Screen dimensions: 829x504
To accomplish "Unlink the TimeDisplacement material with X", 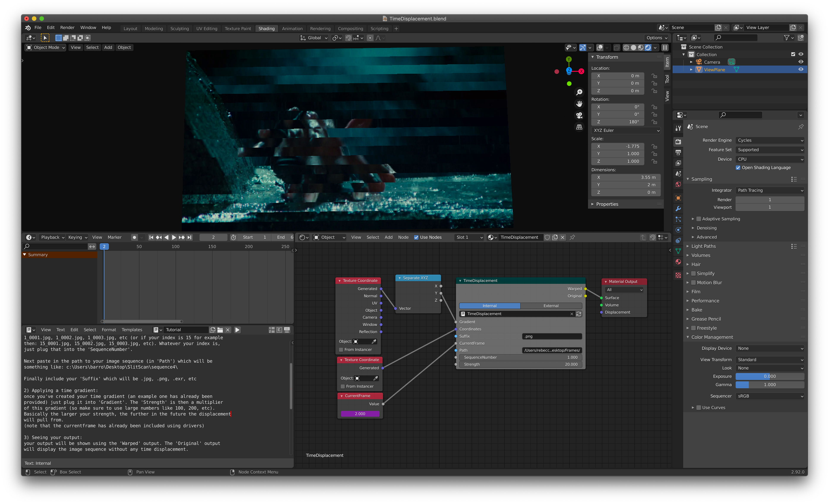I will click(563, 237).
